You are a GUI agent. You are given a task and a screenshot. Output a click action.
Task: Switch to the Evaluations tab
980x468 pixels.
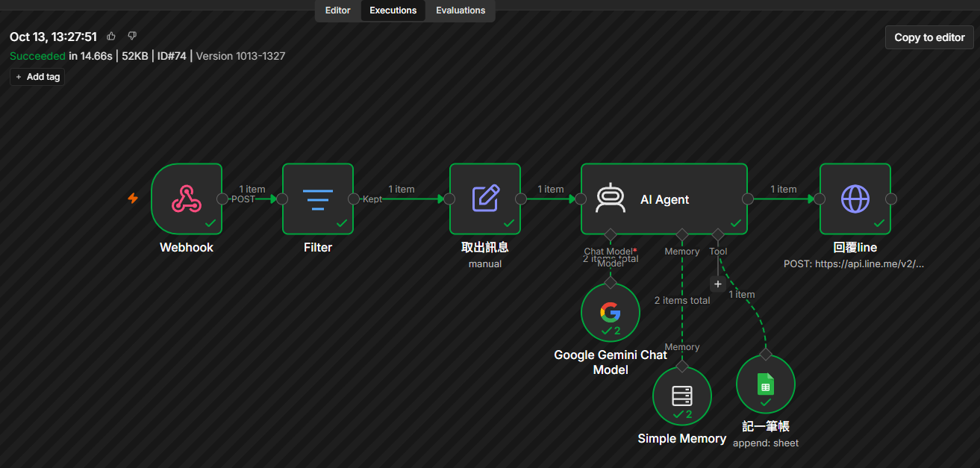pyautogui.click(x=461, y=10)
